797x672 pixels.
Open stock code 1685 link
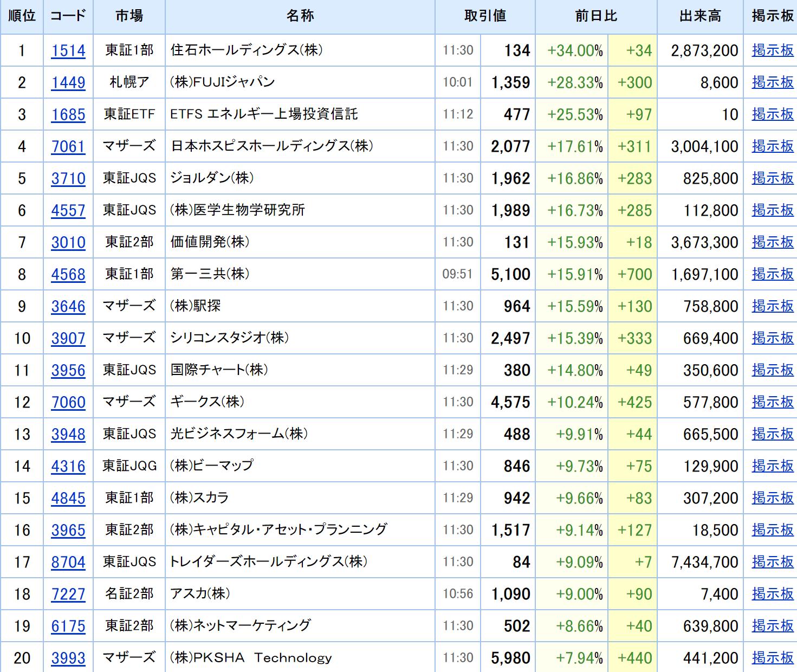click(x=68, y=114)
